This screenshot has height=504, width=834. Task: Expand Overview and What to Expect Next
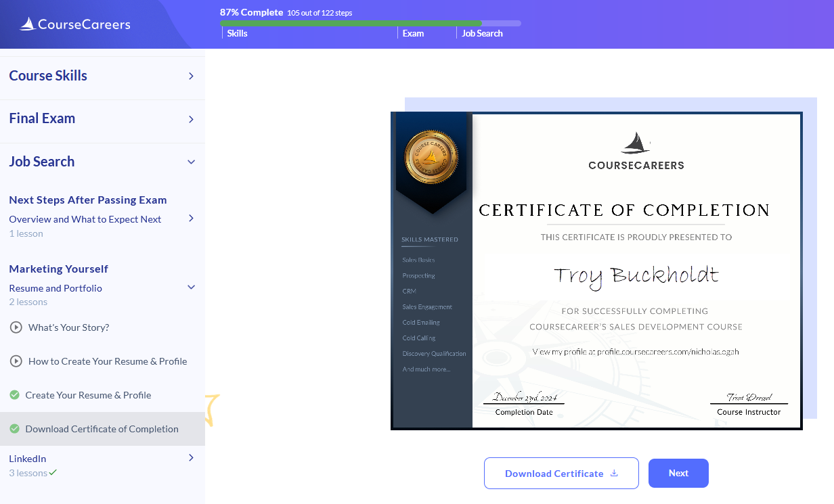pyautogui.click(x=191, y=218)
